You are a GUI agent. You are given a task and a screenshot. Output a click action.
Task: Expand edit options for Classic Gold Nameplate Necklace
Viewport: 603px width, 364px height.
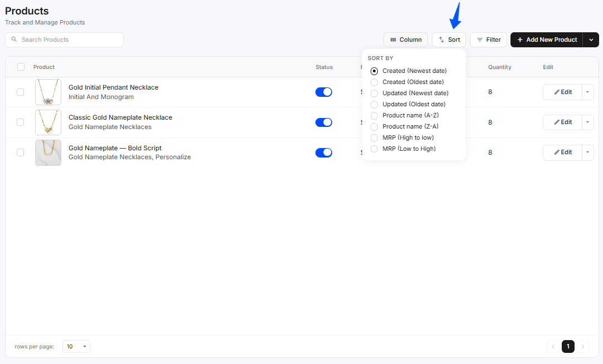pos(587,122)
